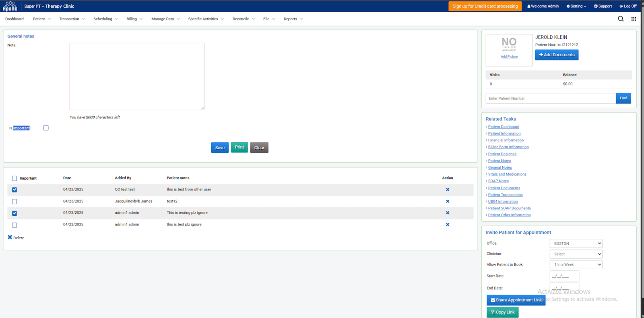Open the Allow Patient to Book dropdown

[x=576, y=264]
